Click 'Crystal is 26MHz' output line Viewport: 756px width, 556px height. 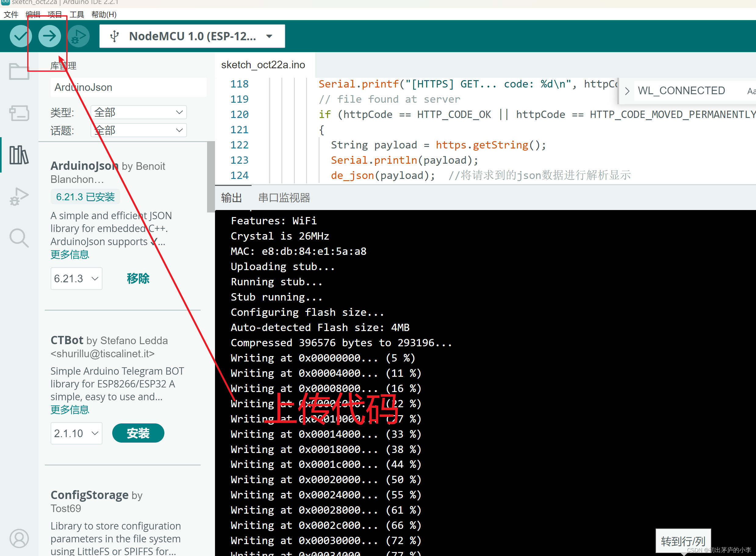point(280,236)
